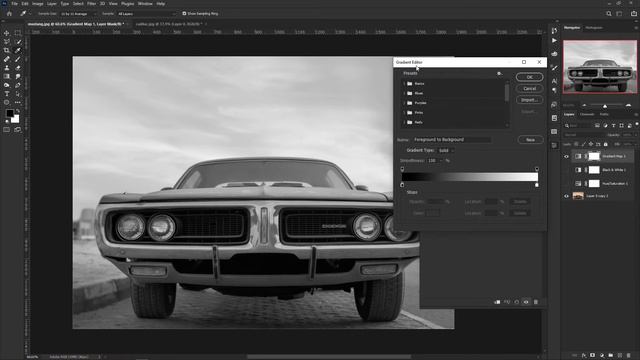Screen dimensions: 640x360
Task: Select the Clone Stamp tool
Action: point(7,68)
